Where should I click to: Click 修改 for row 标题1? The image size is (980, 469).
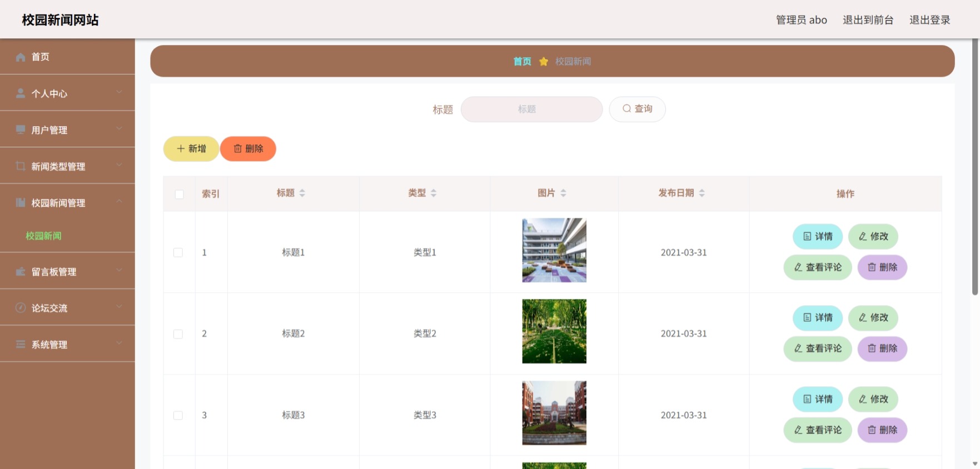873,236
